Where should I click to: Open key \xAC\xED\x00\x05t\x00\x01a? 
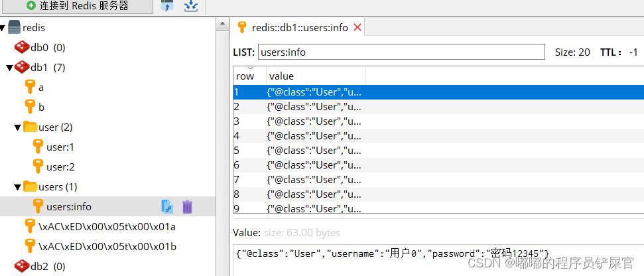point(107,227)
